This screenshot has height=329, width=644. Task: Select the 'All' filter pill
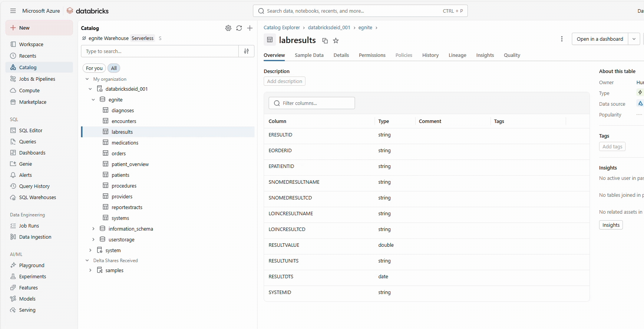114,68
